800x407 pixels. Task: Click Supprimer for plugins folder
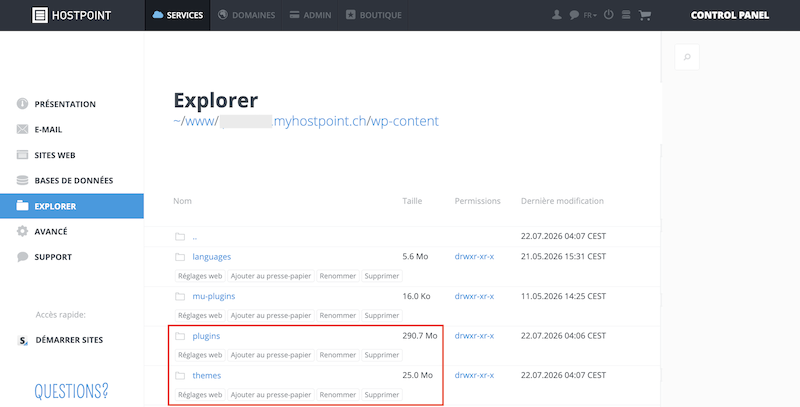coord(382,355)
